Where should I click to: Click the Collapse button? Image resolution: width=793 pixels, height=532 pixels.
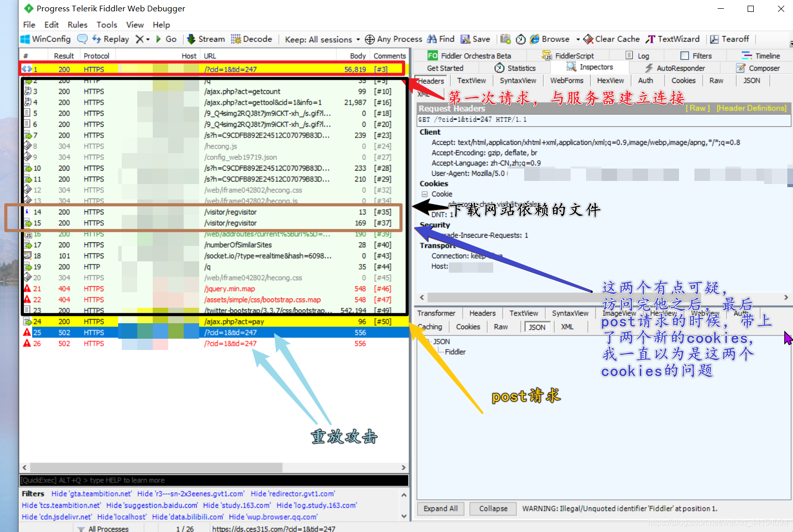(x=493, y=509)
